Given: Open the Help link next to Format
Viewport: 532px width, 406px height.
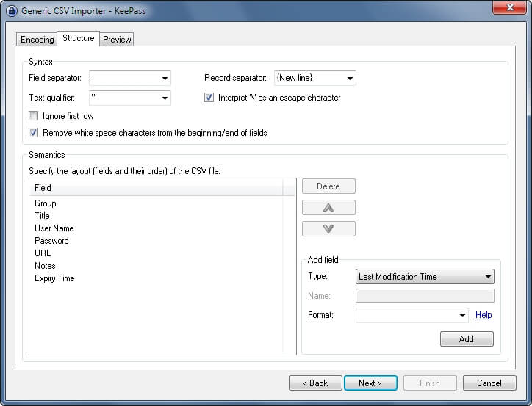Looking at the screenshot, I should click(484, 315).
